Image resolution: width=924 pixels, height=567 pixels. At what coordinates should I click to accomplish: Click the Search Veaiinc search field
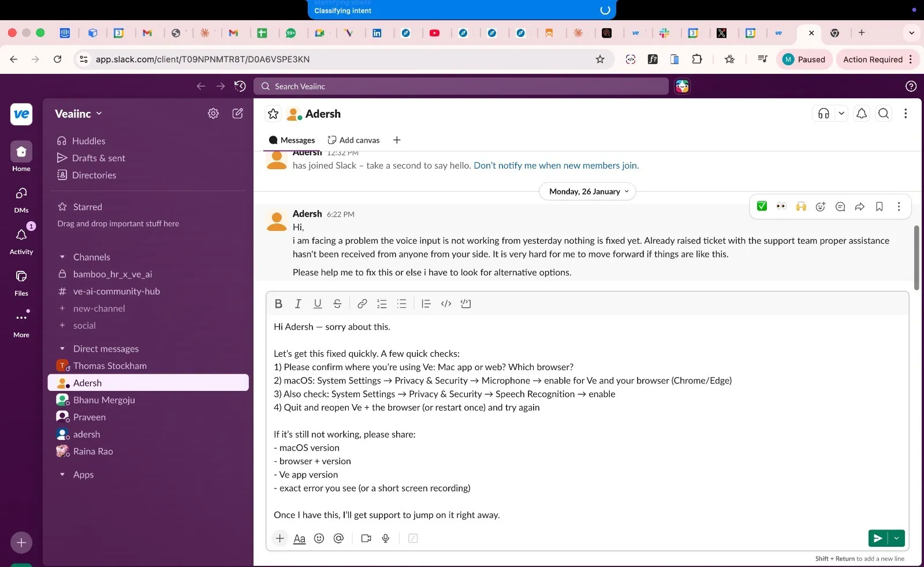(x=461, y=87)
